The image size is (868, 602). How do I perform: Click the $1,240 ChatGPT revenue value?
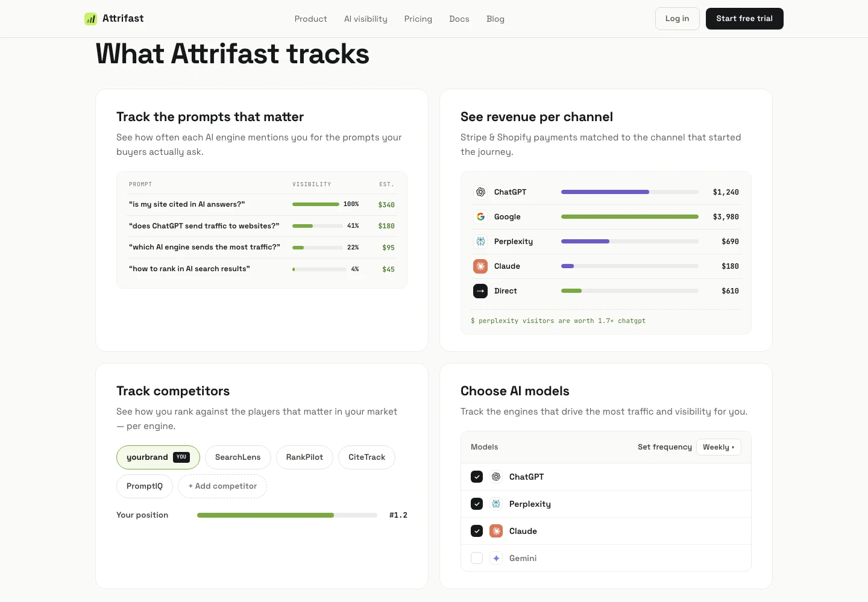pyautogui.click(x=726, y=192)
